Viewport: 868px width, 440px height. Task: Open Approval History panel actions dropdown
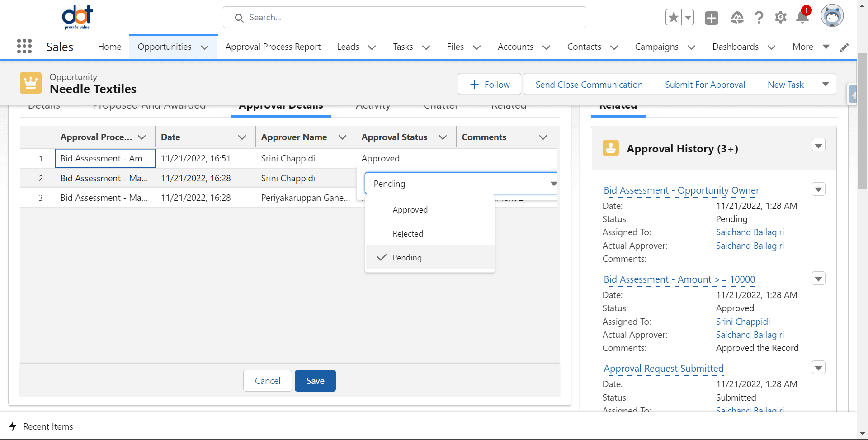(819, 145)
